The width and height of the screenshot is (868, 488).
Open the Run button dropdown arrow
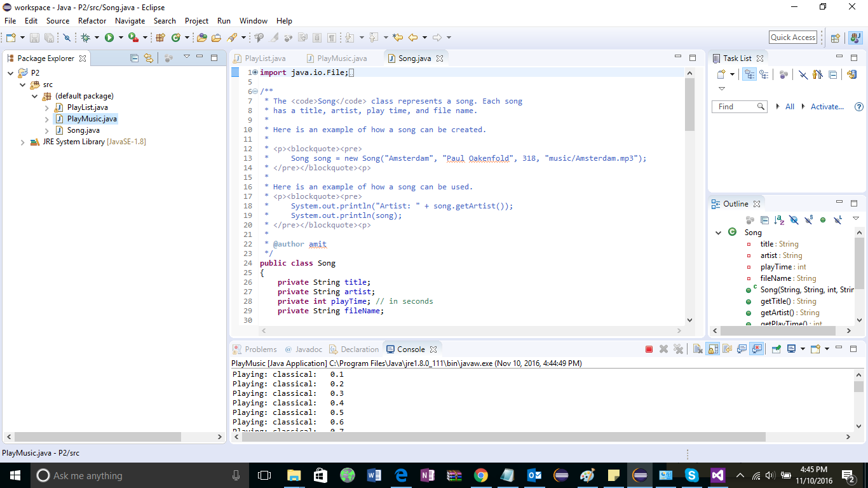[120, 38]
